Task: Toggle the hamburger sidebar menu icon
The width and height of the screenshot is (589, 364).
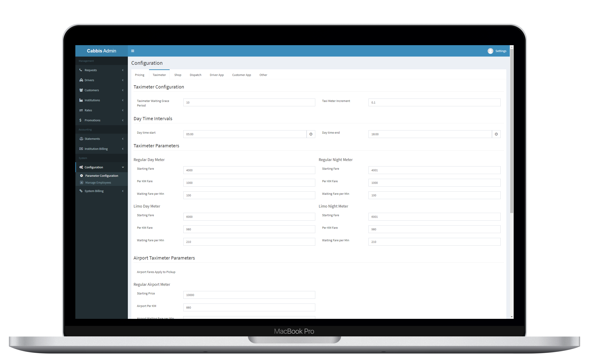Action: (132, 51)
